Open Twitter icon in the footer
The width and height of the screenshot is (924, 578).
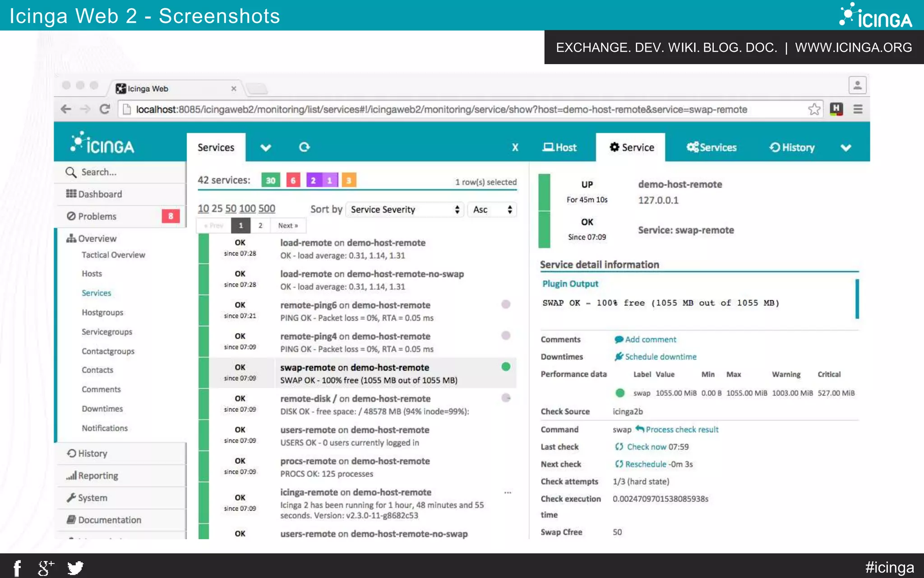click(x=75, y=568)
